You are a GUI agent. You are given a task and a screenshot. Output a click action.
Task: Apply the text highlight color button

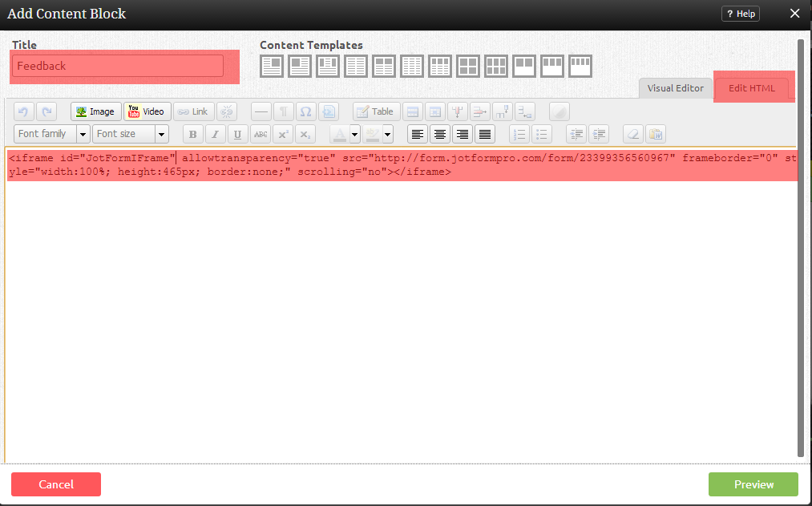point(373,134)
